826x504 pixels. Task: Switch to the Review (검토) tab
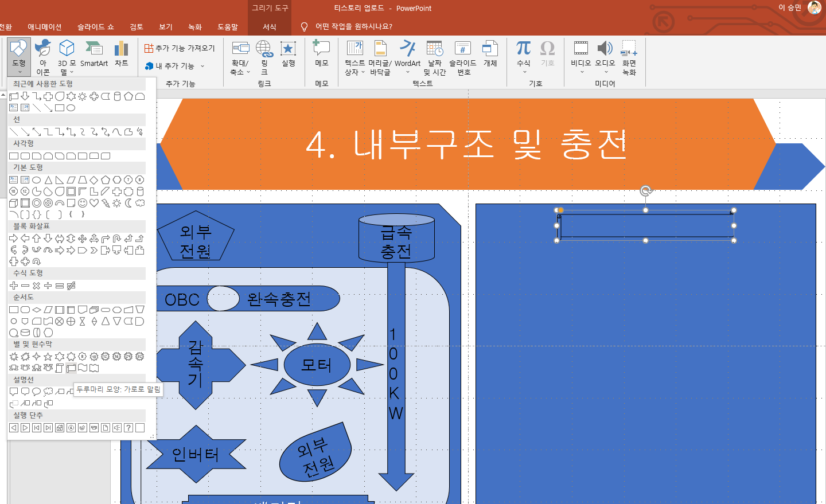click(x=137, y=27)
